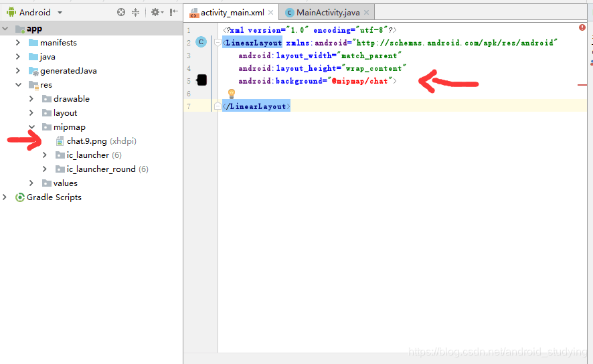Close the MainActivity.java tab
593x364 pixels.
click(367, 13)
